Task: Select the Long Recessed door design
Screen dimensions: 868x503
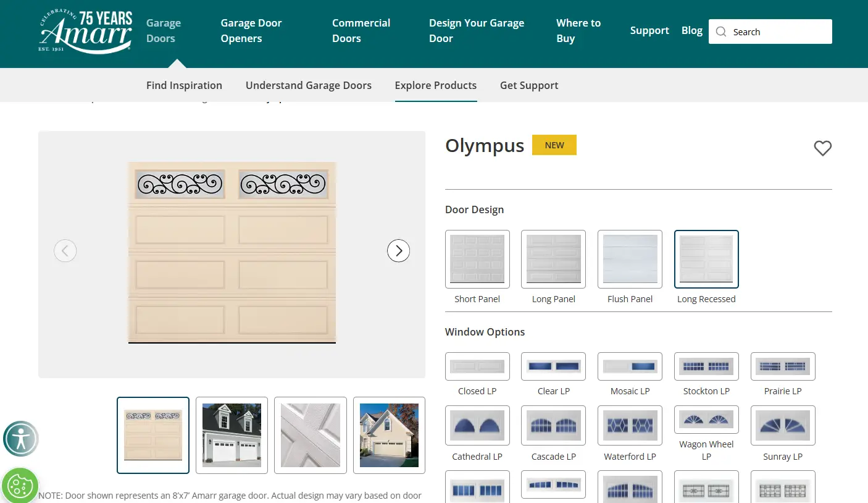Action: tap(706, 260)
